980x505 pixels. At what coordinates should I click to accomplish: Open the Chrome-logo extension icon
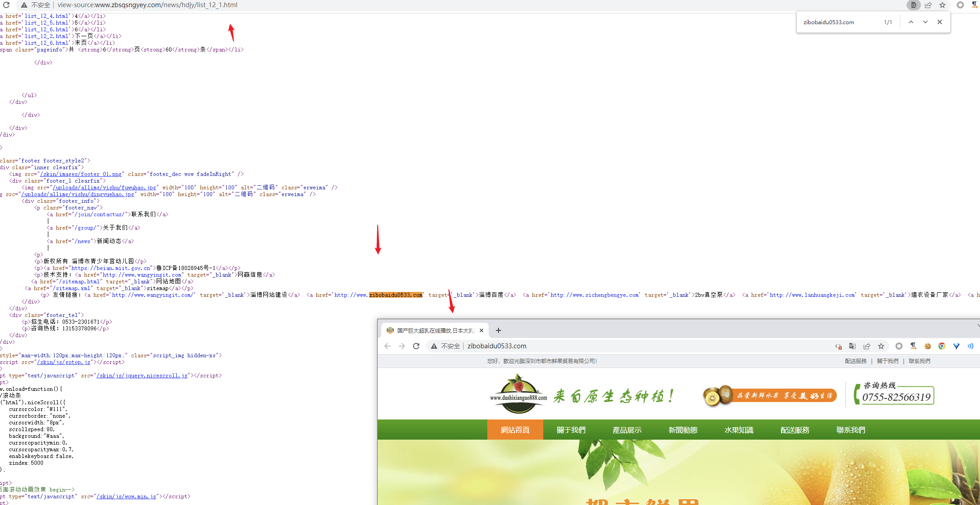942,346
